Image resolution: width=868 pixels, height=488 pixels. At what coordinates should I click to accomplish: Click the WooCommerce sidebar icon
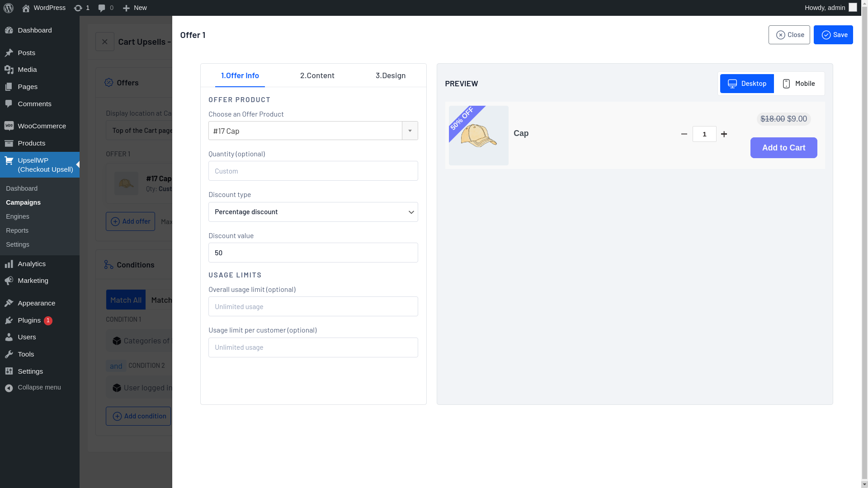point(8,126)
